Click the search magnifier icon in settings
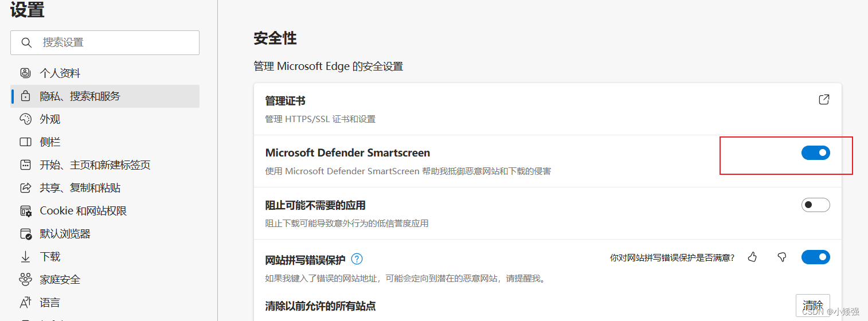 26,42
